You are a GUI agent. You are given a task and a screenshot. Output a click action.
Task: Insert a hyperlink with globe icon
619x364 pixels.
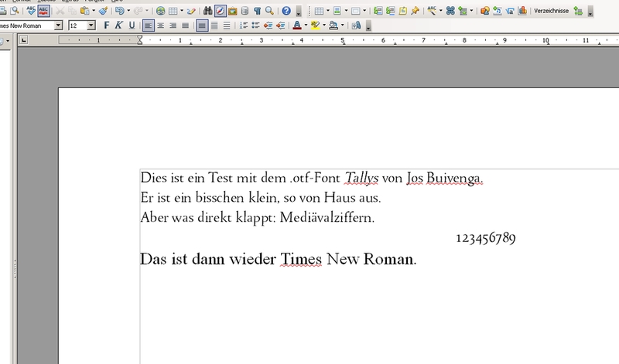[x=161, y=11]
